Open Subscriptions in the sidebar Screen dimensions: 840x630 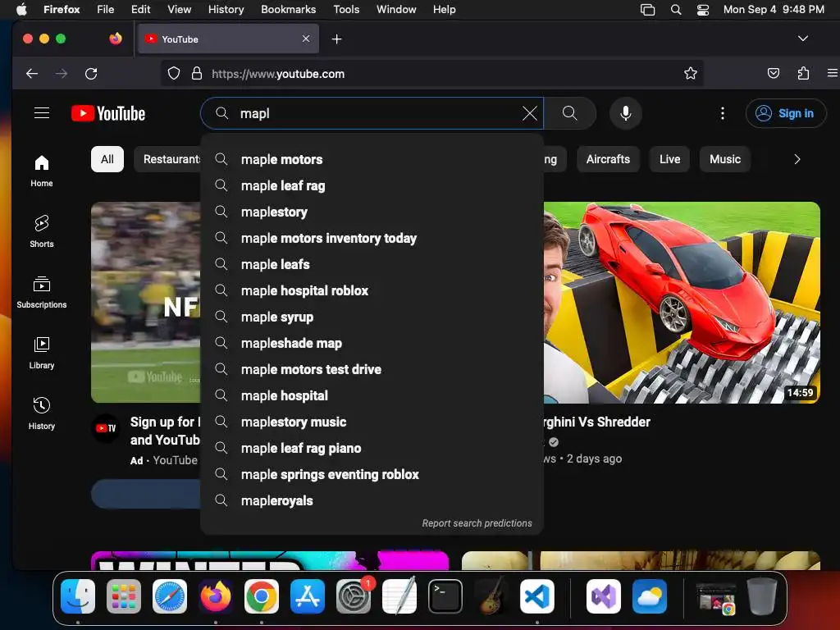(42, 292)
